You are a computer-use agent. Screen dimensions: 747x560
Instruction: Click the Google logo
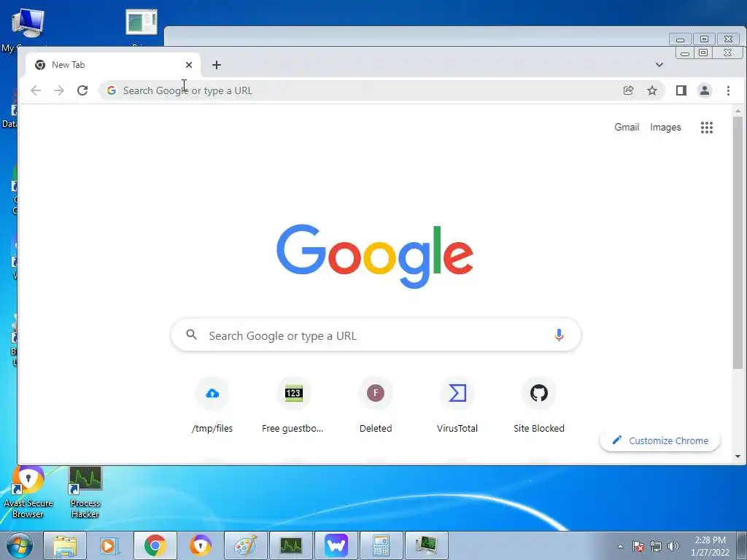375,256
